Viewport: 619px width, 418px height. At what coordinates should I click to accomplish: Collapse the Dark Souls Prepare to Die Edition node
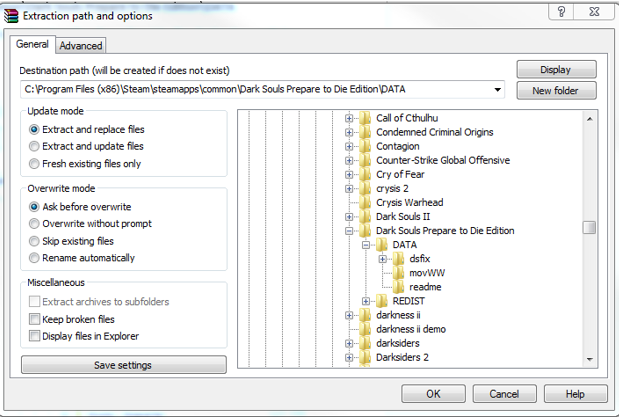(349, 231)
